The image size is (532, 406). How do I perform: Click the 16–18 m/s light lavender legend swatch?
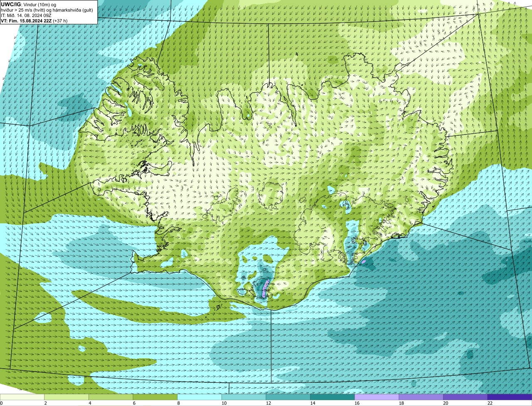pos(377,397)
